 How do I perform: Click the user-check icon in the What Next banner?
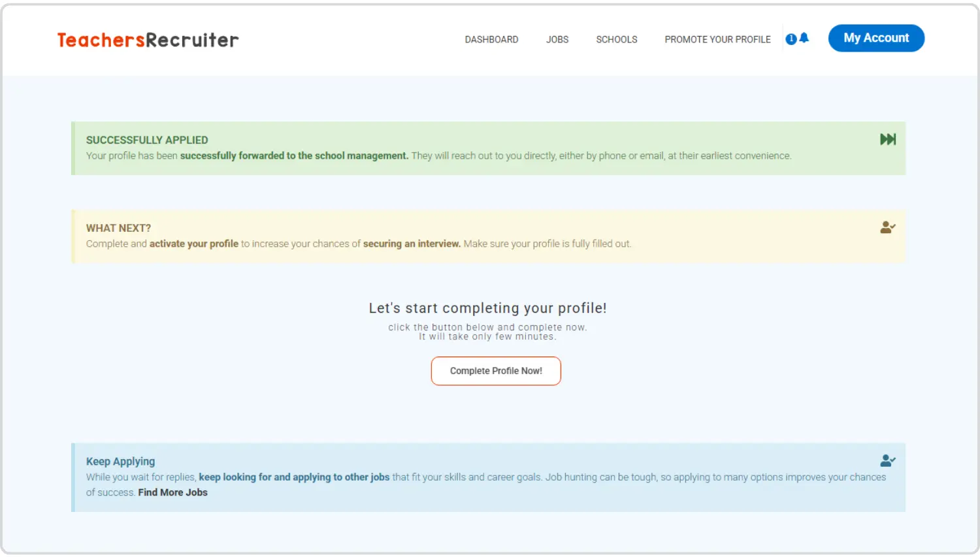tap(887, 227)
